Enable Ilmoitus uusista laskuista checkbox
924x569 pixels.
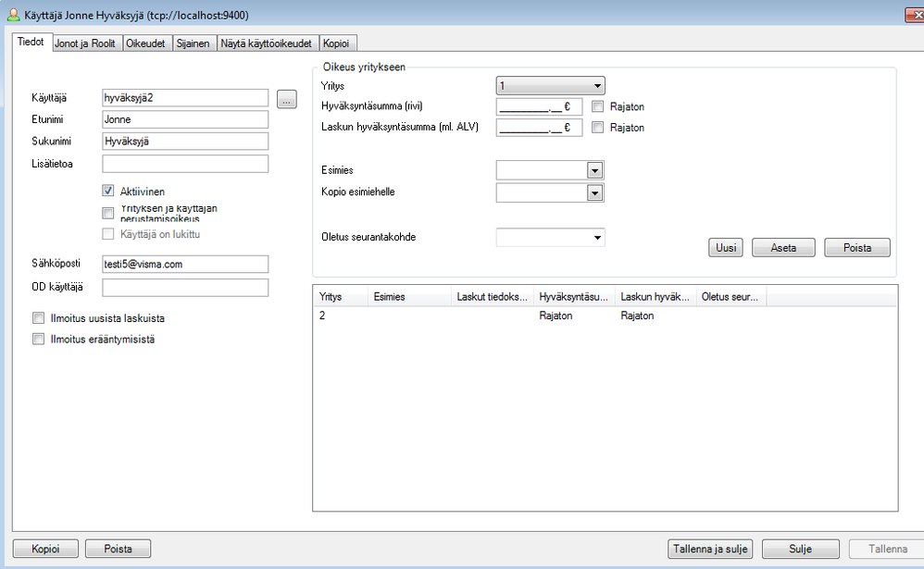[x=38, y=318]
